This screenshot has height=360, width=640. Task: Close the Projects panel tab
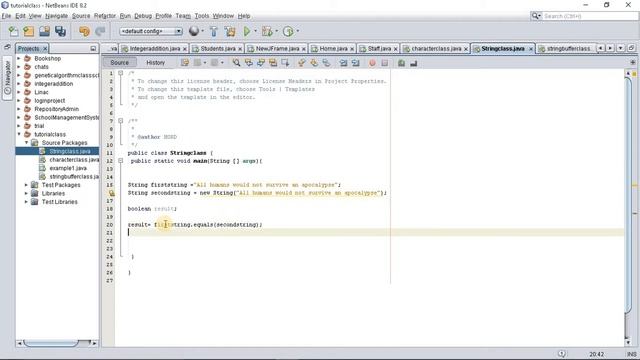(45, 49)
